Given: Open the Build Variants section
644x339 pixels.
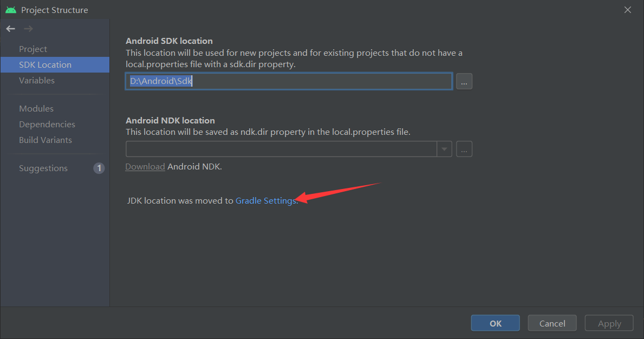Looking at the screenshot, I should (45, 140).
